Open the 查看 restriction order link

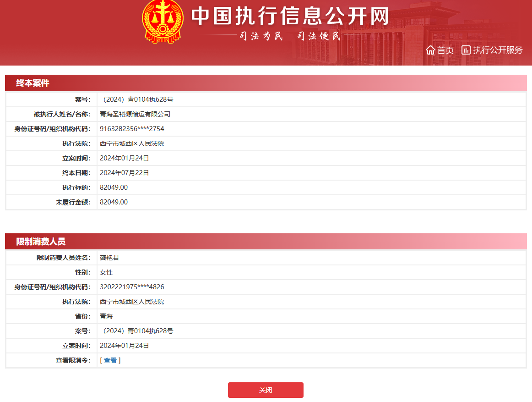(x=110, y=361)
